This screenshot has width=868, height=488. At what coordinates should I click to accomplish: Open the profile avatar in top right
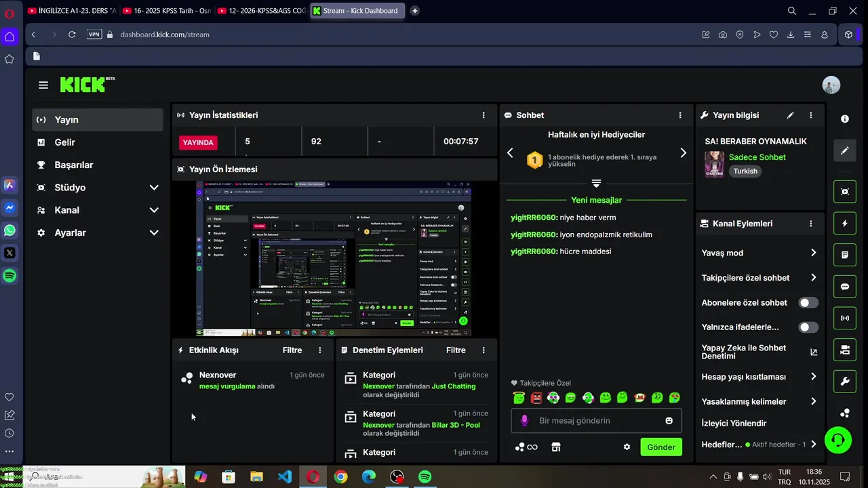tap(831, 85)
